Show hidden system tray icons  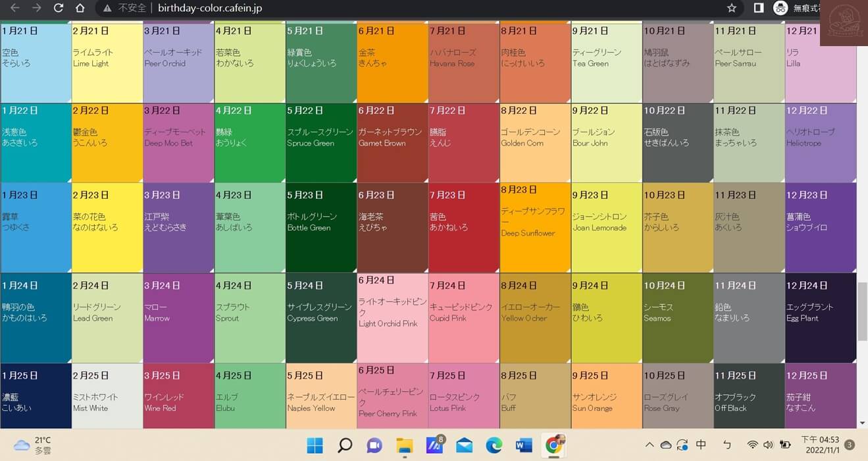tap(650, 445)
